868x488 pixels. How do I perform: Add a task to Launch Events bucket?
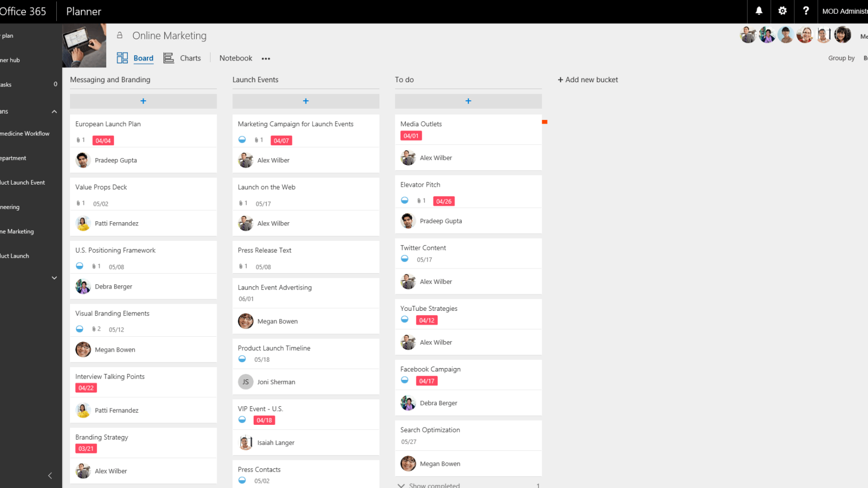pyautogui.click(x=306, y=101)
